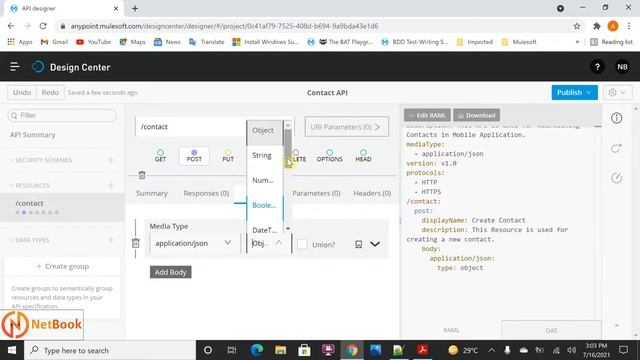Tick the Union? checkbox

[x=302, y=244]
